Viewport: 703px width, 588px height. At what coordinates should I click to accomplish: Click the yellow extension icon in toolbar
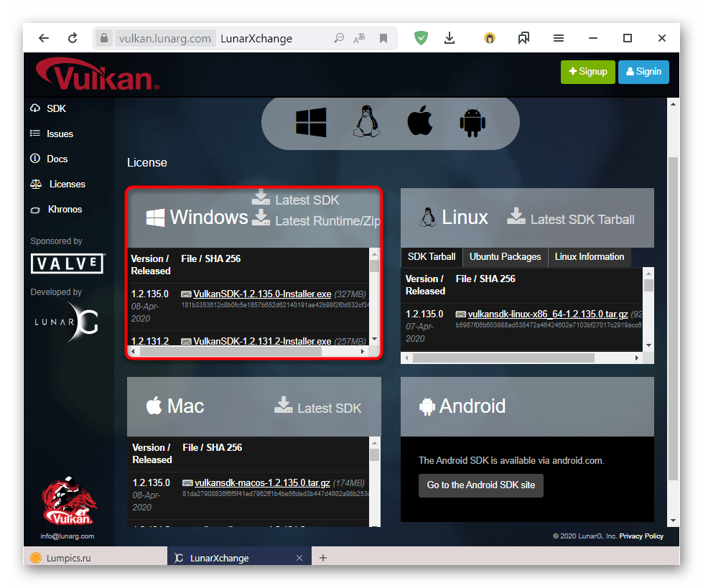pos(490,38)
